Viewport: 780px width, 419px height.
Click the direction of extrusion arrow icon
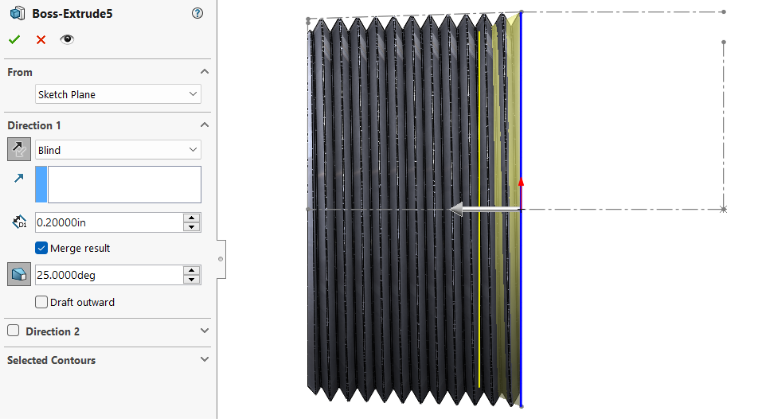click(19, 178)
